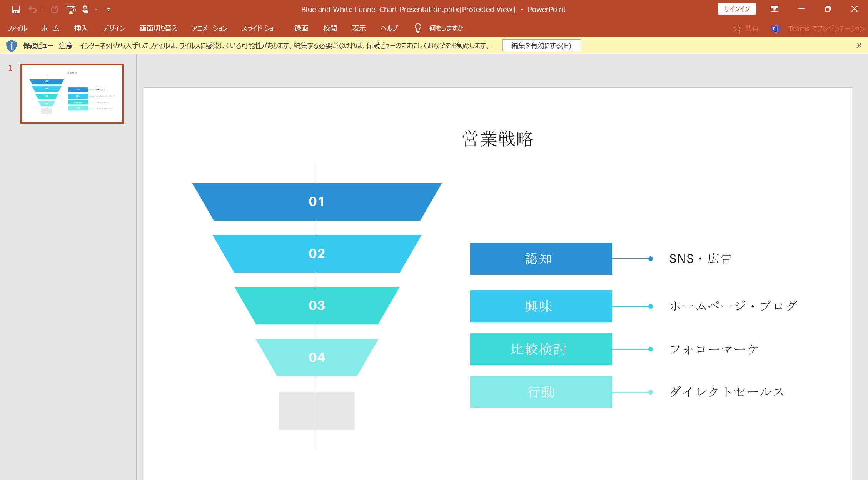Expand the Touch/Mouse mode dropdown arrow

point(96,9)
